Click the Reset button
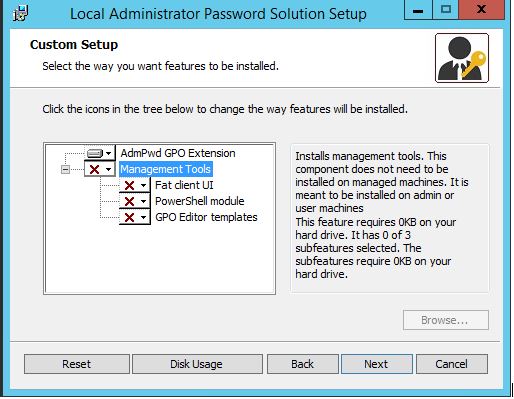Screen dimensions: 514x399 (77, 364)
